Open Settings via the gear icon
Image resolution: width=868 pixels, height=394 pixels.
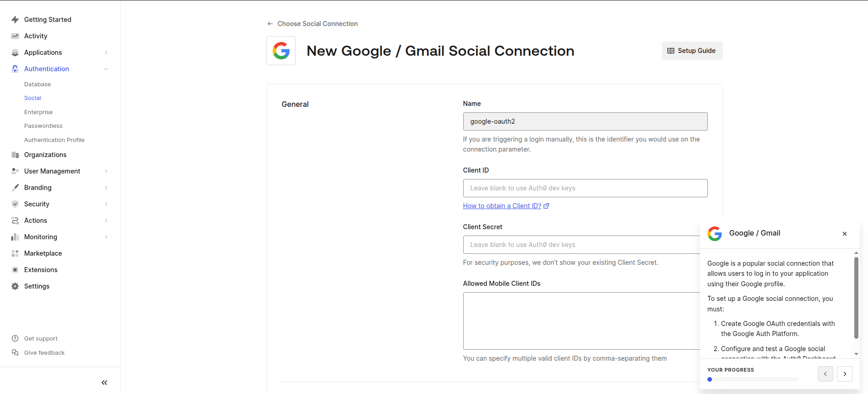click(15, 286)
